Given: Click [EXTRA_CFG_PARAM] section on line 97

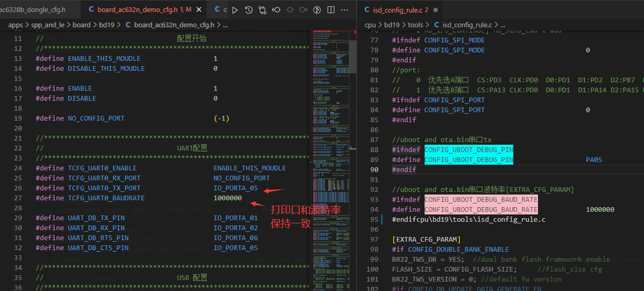Looking at the screenshot, I should (426, 239).
